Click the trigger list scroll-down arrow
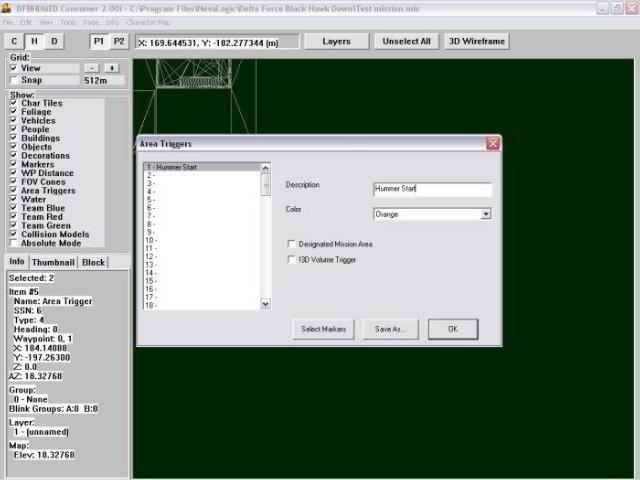Screen dimensions: 640x480 pyautogui.click(x=265, y=303)
